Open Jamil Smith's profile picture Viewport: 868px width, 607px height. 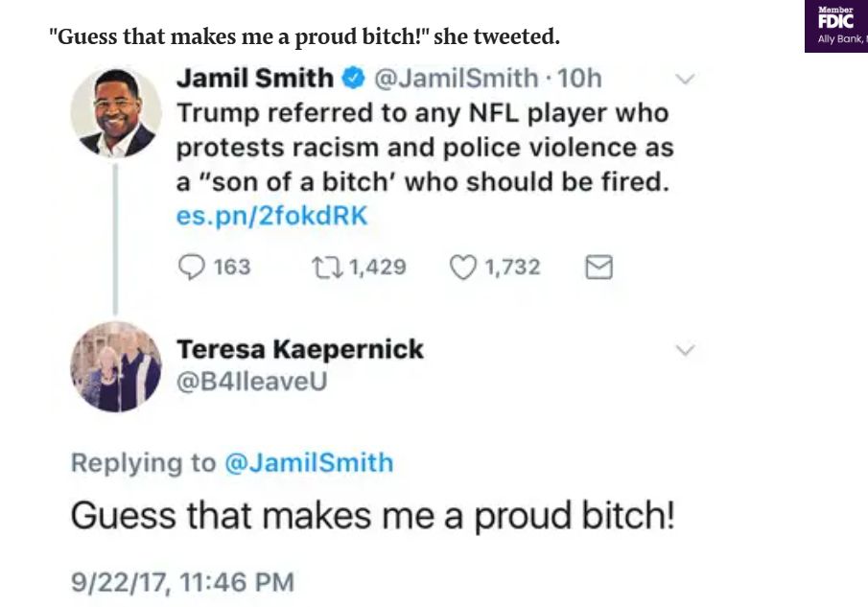(116, 113)
